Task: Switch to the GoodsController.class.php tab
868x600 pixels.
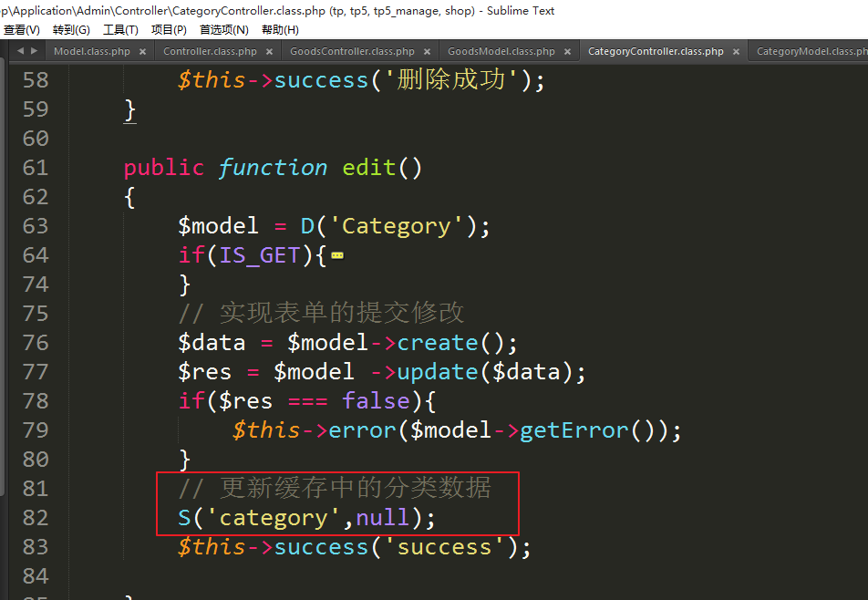Action: pyautogui.click(x=352, y=52)
